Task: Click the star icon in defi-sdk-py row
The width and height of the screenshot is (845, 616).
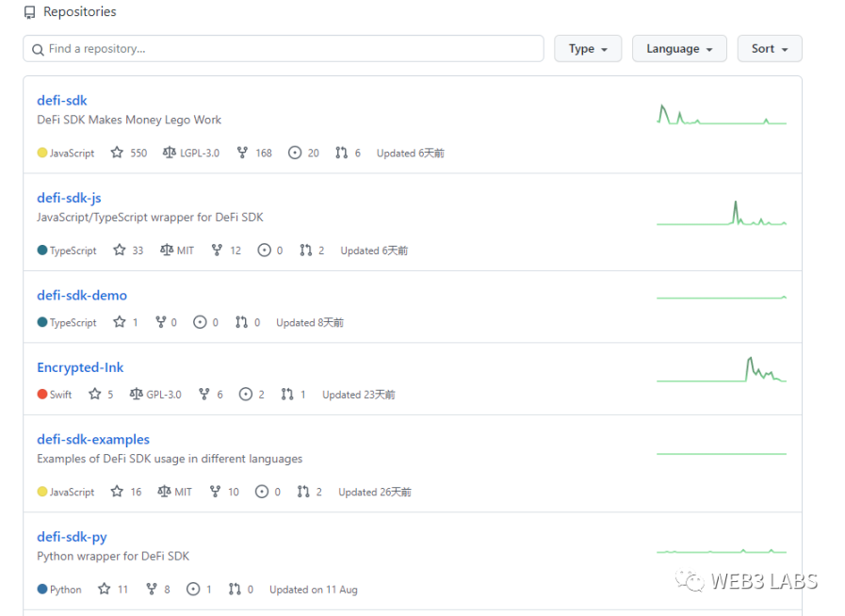Action: (x=104, y=589)
